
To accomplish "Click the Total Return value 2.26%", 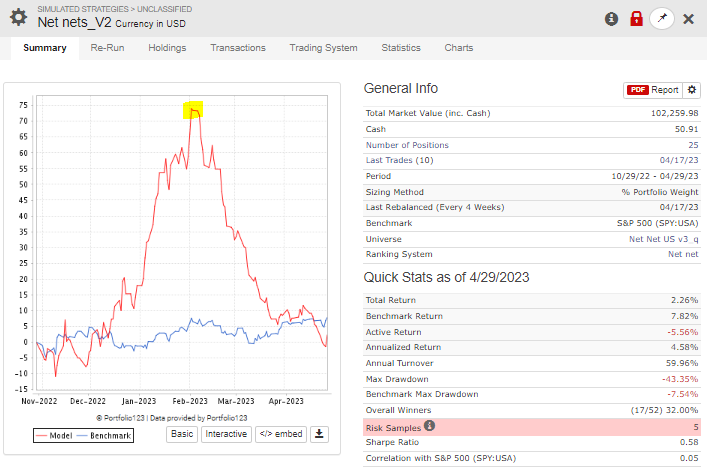I will (x=684, y=300).
